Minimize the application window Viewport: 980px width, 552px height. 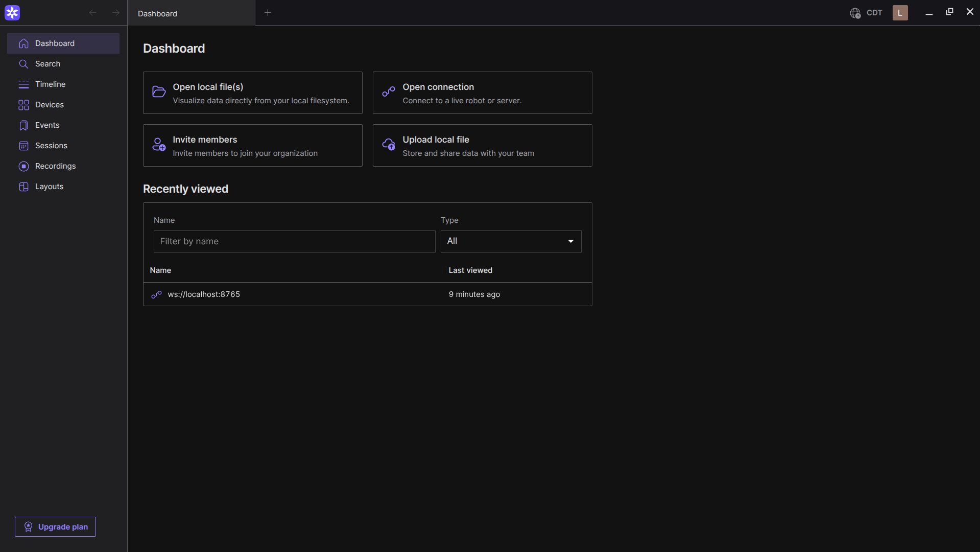[x=929, y=13]
